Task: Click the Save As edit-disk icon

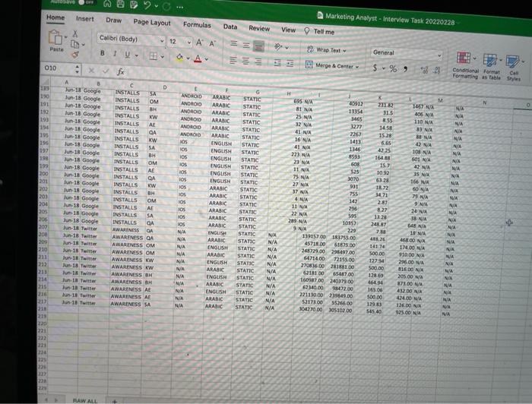Action: tap(134, 5)
